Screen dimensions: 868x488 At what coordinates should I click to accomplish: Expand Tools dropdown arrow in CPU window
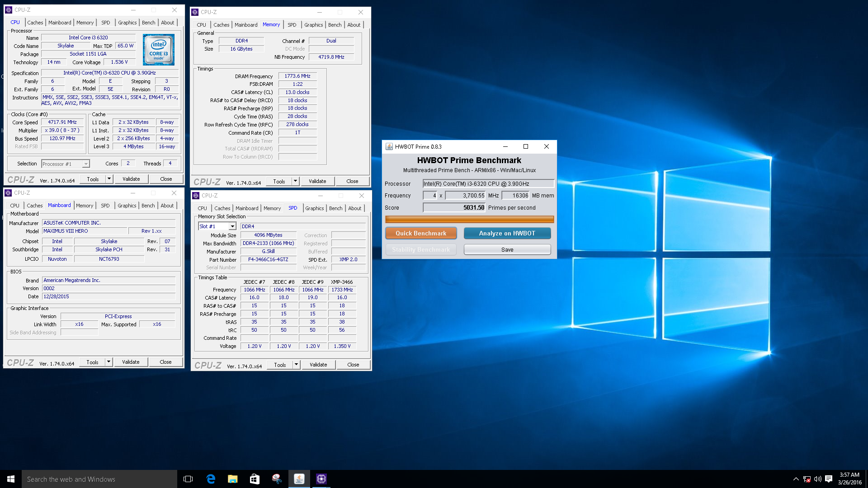coord(109,179)
